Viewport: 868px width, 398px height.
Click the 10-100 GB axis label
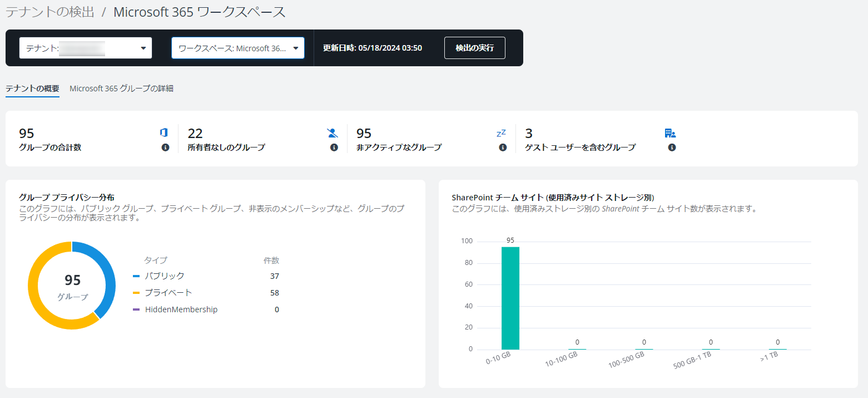pyautogui.click(x=562, y=359)
